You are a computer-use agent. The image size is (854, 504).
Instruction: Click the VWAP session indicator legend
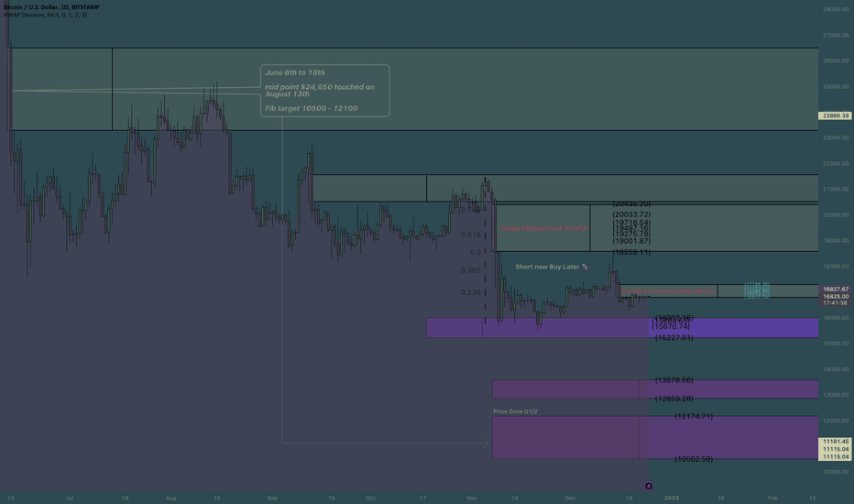[45, 16]
